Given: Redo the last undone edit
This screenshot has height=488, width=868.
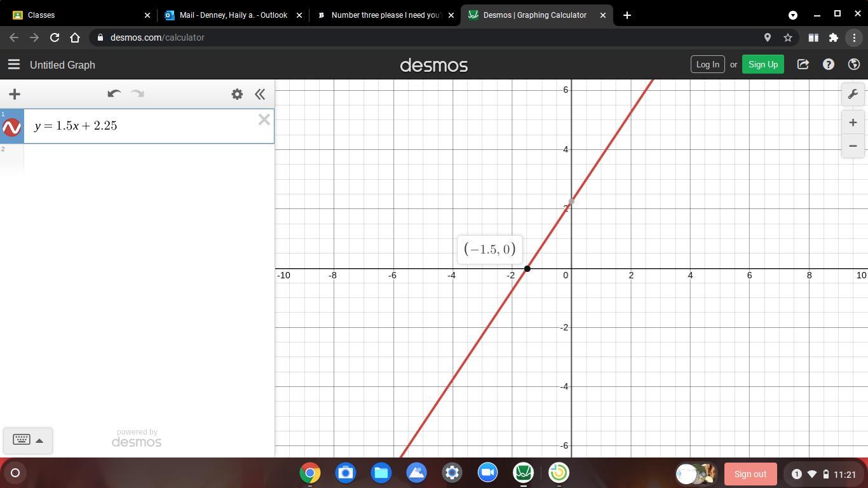Looking at the screenshot, I should 137,94.
